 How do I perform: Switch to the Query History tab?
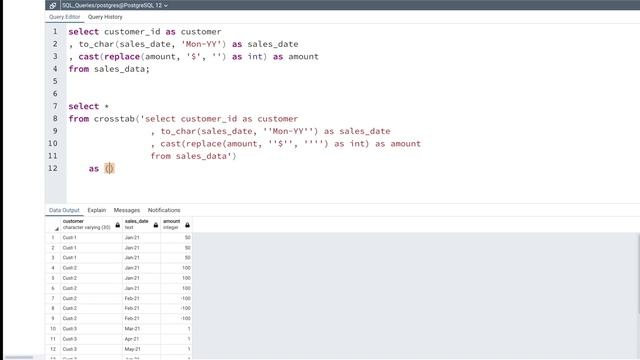pos(105,17)
